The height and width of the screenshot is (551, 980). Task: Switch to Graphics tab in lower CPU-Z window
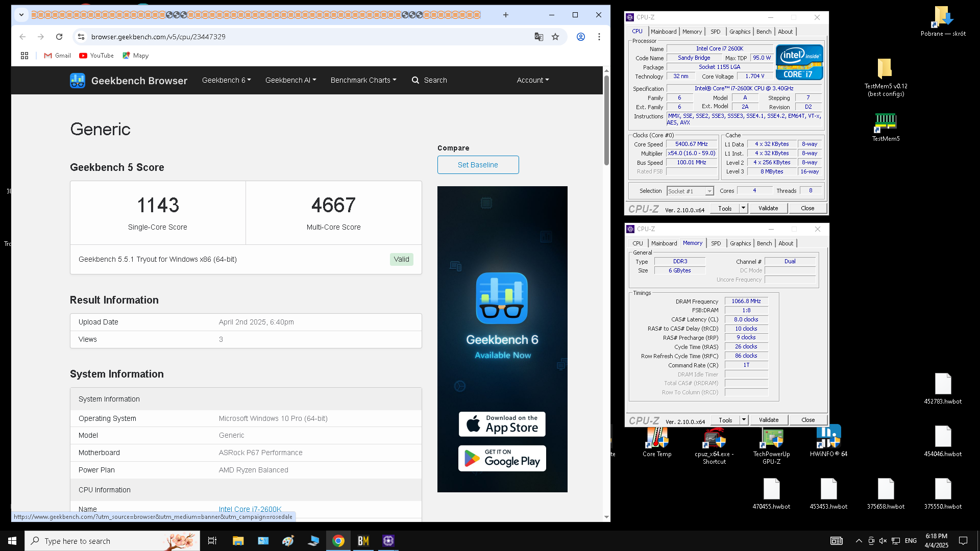[740, 243]
